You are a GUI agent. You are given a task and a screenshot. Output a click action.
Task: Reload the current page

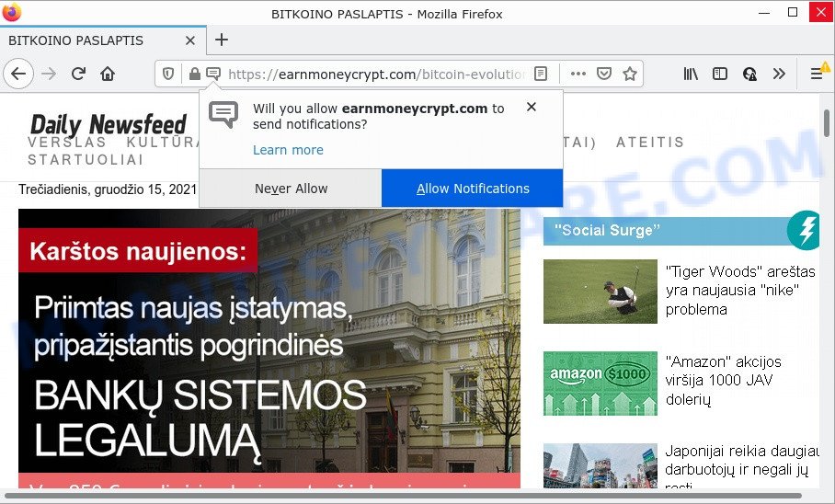(79, 74)
